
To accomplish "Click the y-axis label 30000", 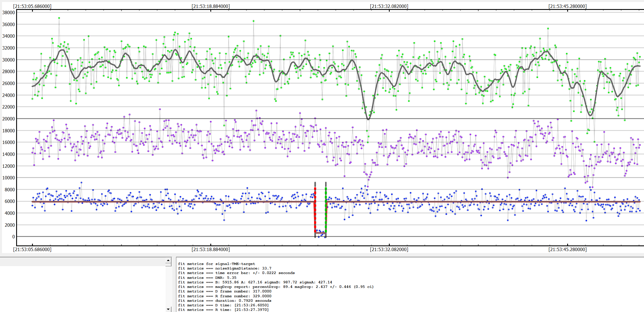I will coord(9,60).
